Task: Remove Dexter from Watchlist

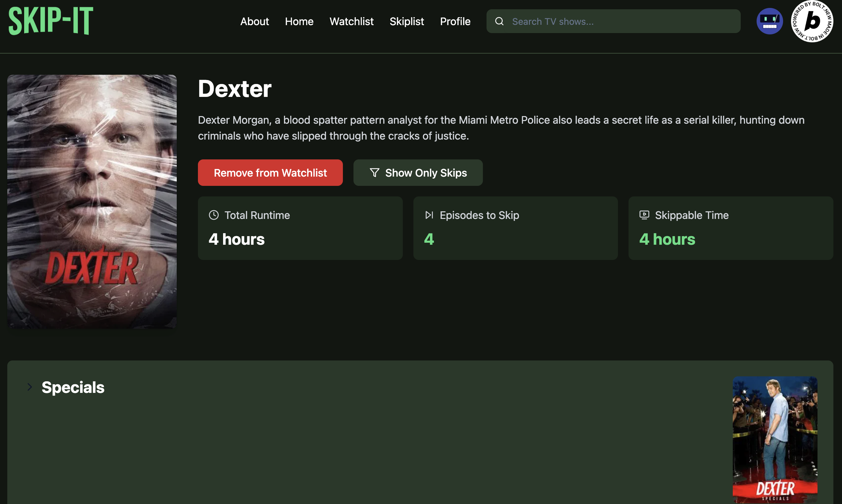Action: [270, 173]
